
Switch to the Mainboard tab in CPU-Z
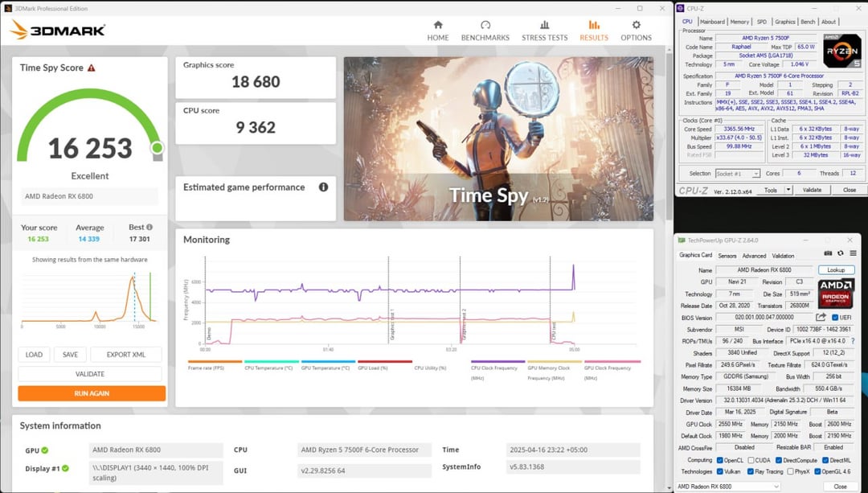click(x=712, y=22)
